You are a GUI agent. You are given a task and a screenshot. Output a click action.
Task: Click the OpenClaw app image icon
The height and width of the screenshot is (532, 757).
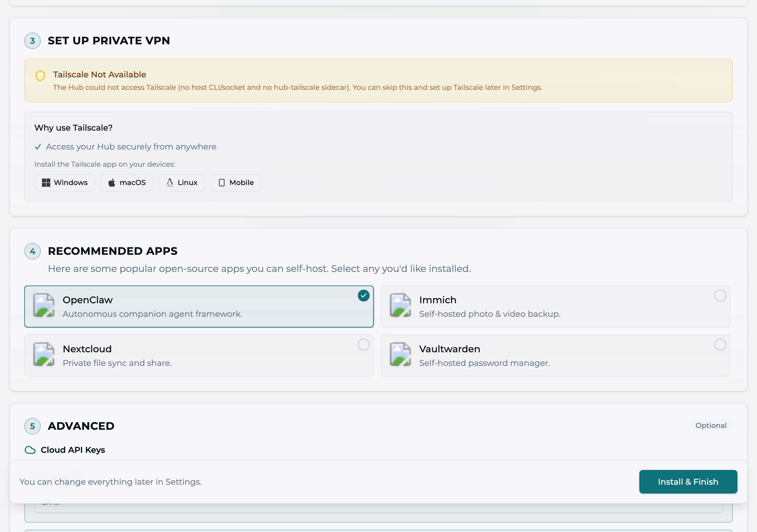point(44,305)
